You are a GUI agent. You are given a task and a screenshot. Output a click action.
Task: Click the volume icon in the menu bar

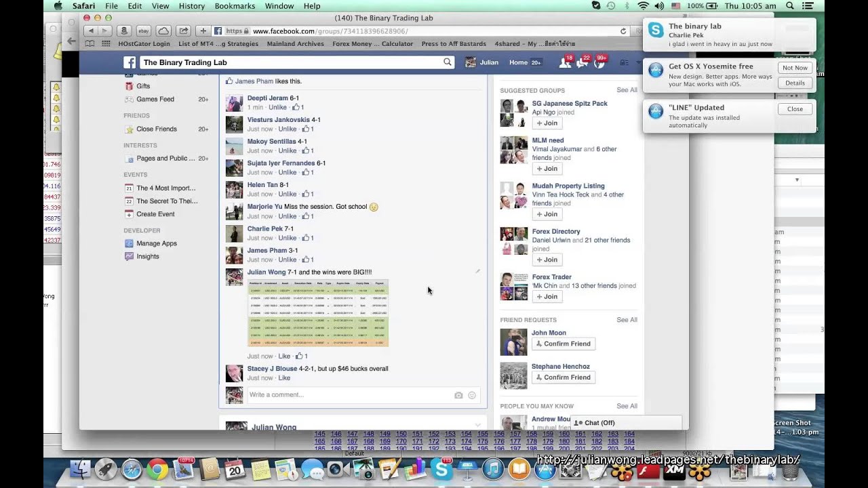point(659,5)
